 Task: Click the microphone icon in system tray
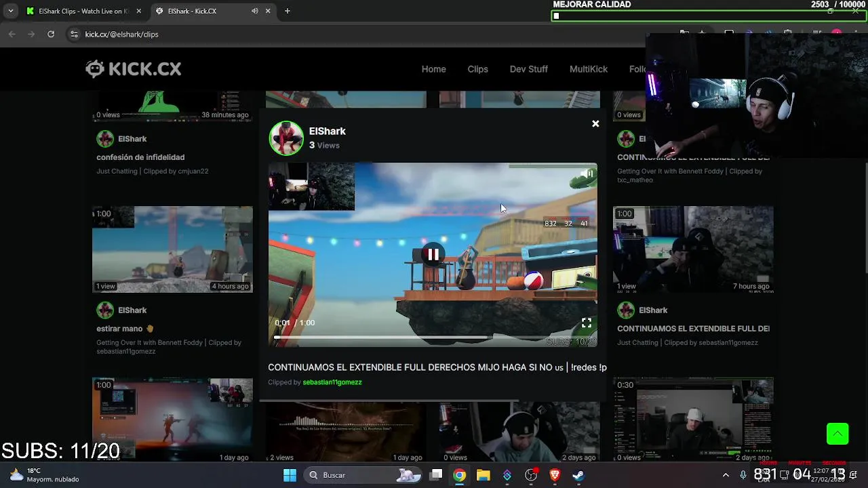743,475
